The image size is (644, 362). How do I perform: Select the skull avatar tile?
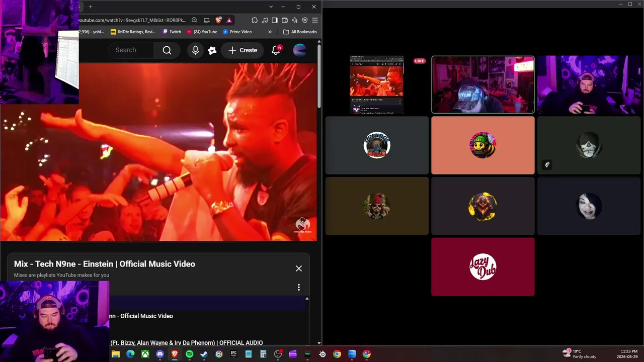coord(589,145)
